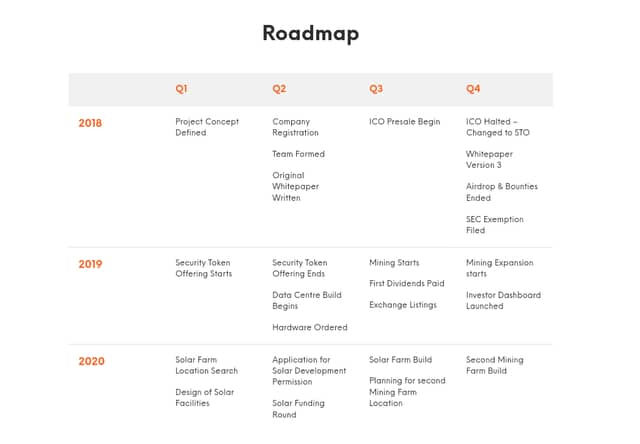Select Security Token Offering Starts
This screenshot has width=640, height=444.
click(x=204, y=268)
